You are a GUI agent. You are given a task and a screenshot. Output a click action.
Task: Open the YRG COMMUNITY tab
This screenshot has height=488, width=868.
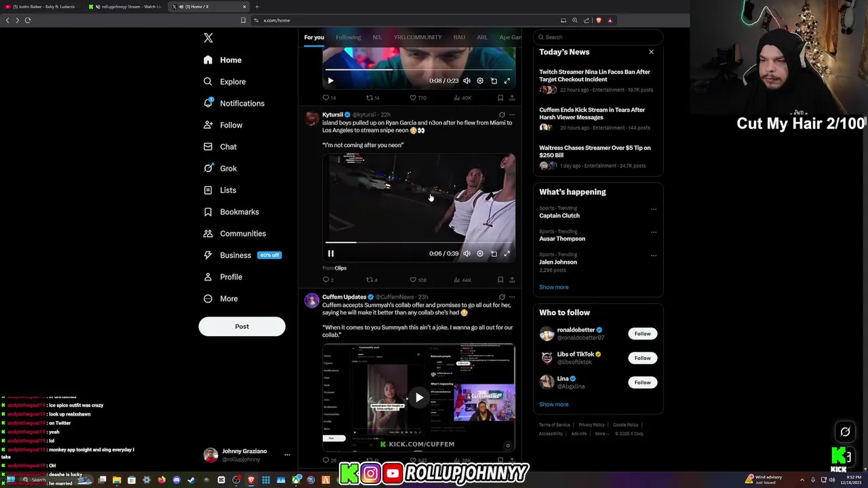coord(418,37)
